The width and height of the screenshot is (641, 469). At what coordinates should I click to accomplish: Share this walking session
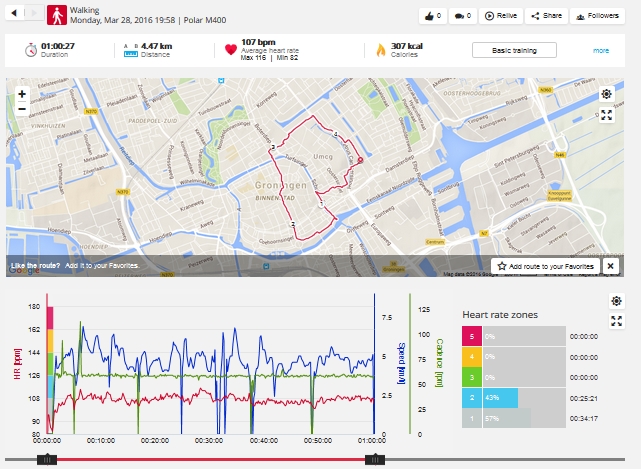547,16
